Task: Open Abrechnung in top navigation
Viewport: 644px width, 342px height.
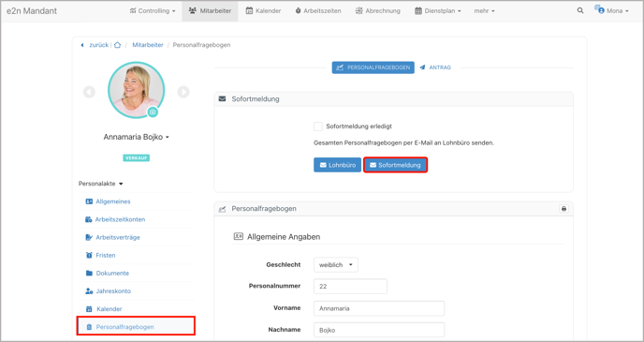Action: coord(377,11)
